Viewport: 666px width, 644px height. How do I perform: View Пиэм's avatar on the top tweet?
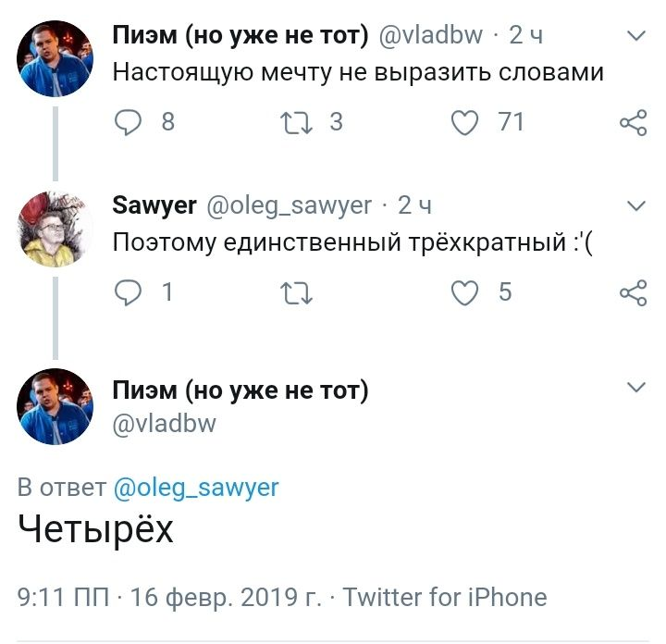[x=55, y=57]
